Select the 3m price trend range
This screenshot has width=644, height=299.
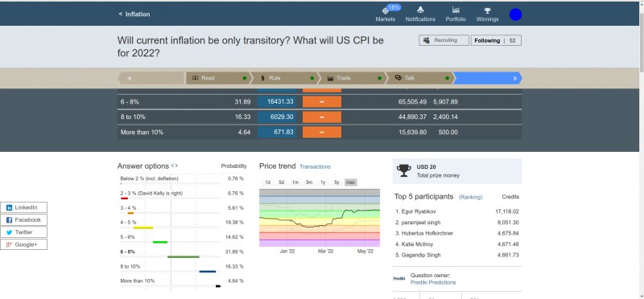(x=309, y=182)
